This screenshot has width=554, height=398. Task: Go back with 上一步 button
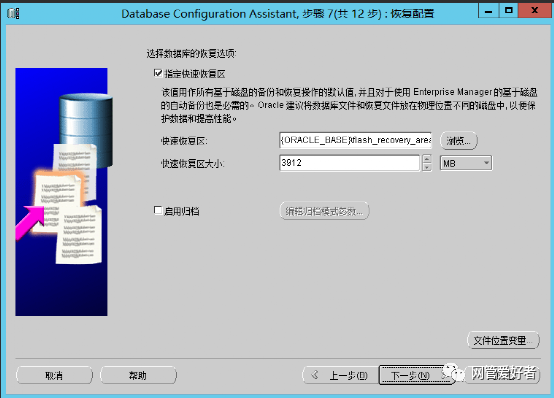pyautogui.click(x=340, y=375)
